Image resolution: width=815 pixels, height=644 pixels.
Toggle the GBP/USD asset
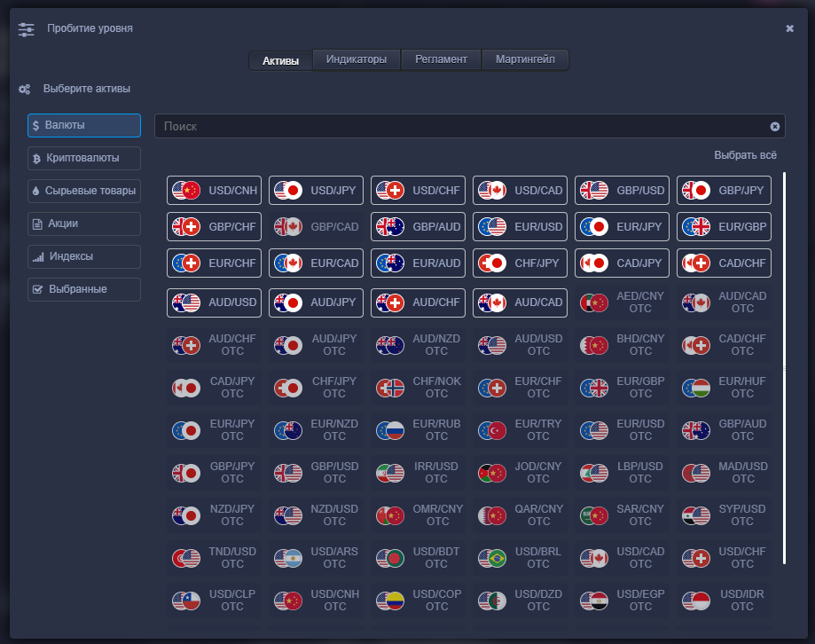(x=623, y=190)
